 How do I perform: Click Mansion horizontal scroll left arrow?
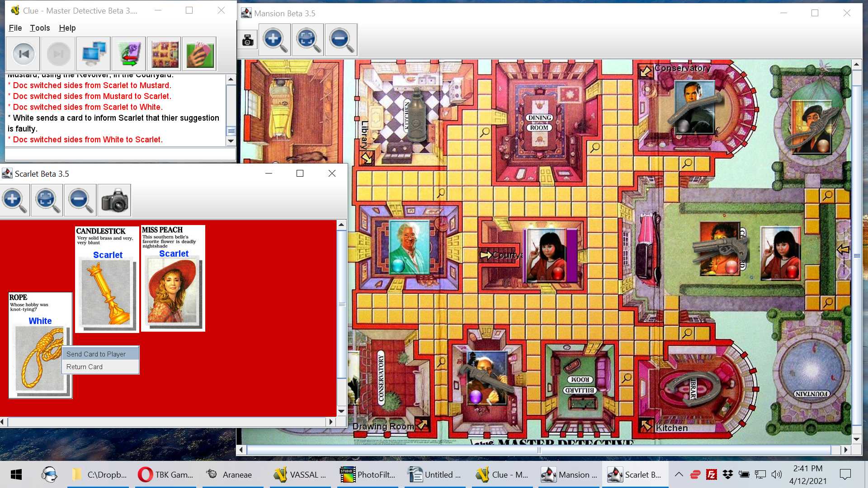[241, 450]
